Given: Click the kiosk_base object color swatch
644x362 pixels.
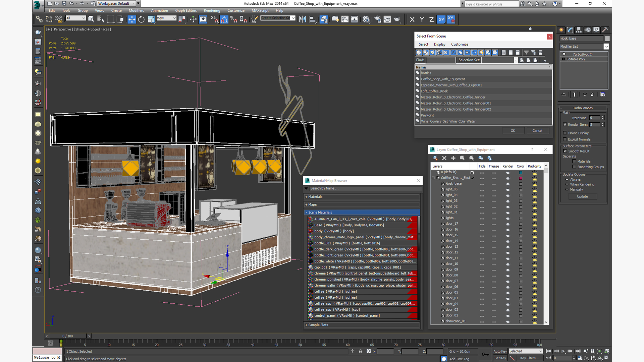Looking at the screenshot, I should [x=607, y=39].
